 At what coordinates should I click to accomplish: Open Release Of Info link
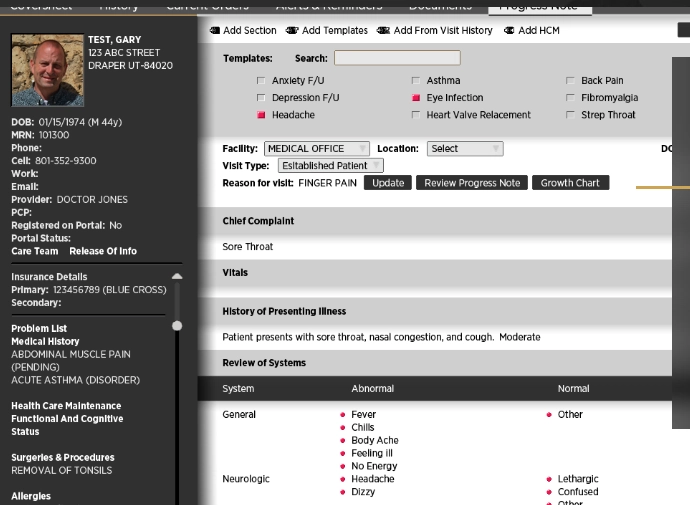[x=103, y=251]
